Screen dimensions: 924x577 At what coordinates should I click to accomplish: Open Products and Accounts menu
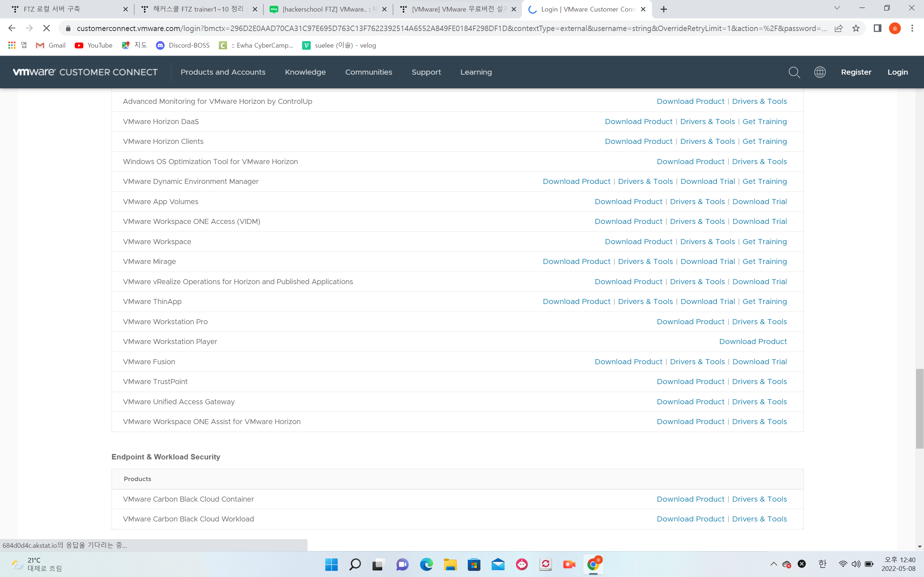(223, 72)
